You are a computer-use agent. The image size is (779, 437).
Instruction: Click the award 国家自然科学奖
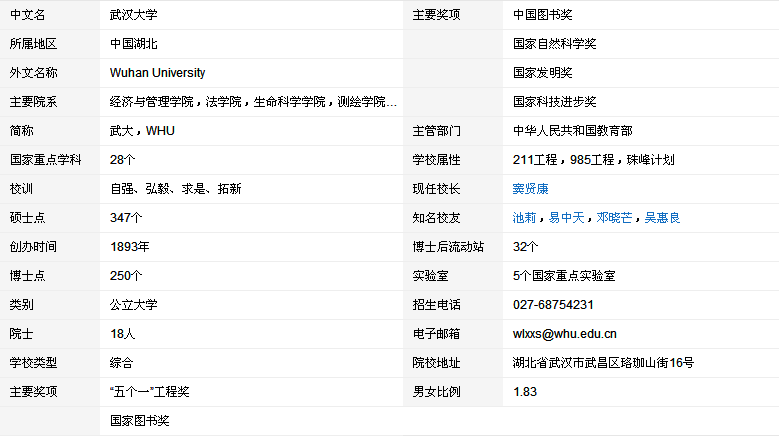tap(554, 44)
